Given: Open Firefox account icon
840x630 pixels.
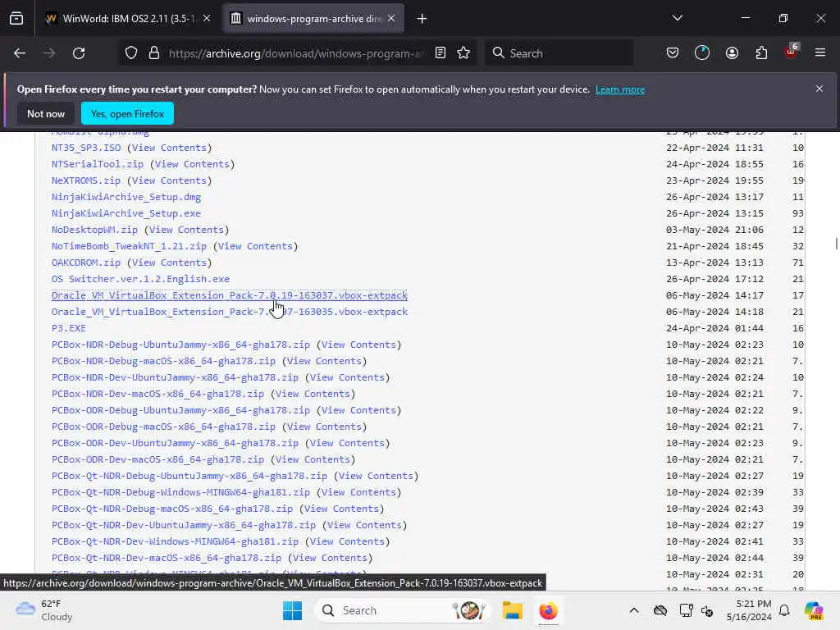Looking at the screenshot, I should pos(732,53).
